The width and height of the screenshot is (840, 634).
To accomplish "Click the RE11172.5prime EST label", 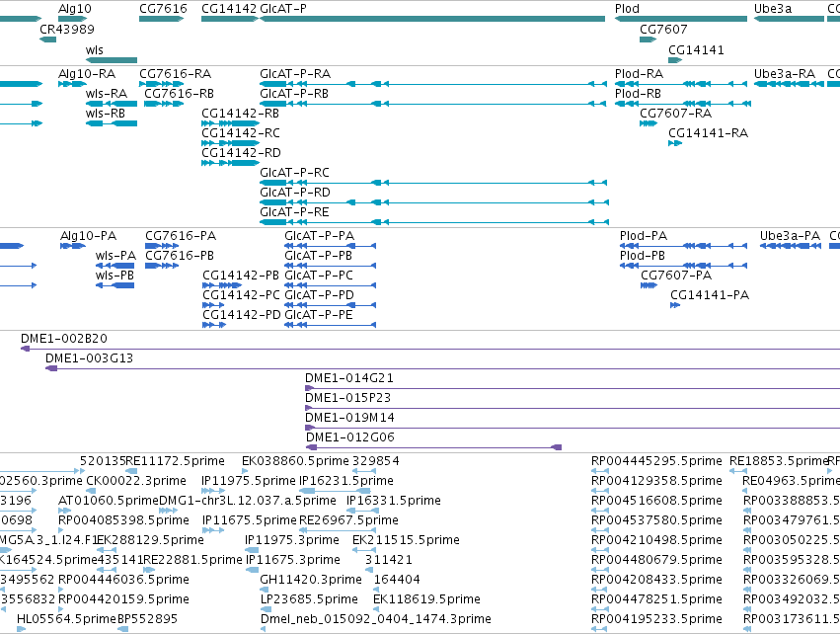I will pyautogui.click(x=175, y=461).
